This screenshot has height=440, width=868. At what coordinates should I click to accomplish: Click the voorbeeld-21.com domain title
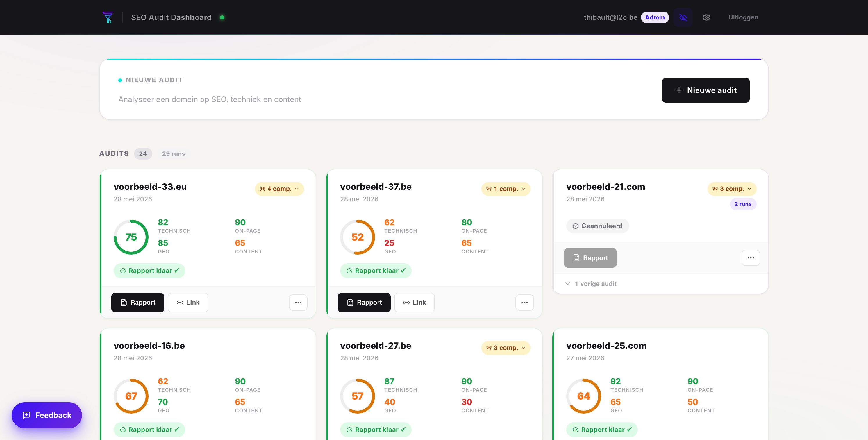click(x=606, y=186)
